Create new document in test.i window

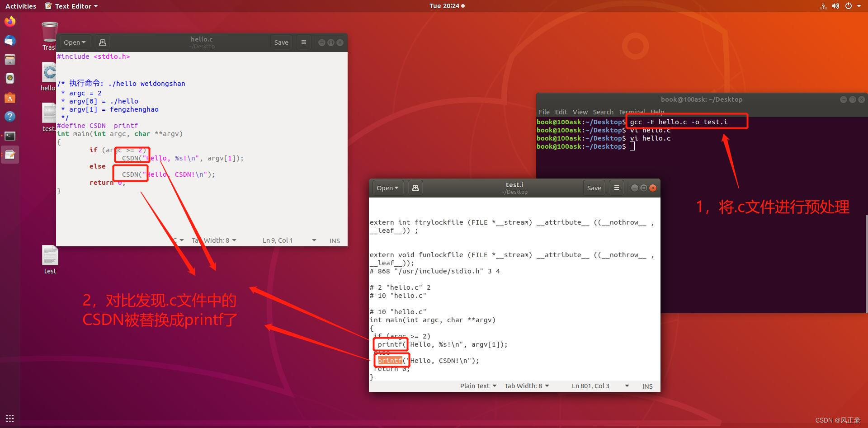tap(415, 188)
